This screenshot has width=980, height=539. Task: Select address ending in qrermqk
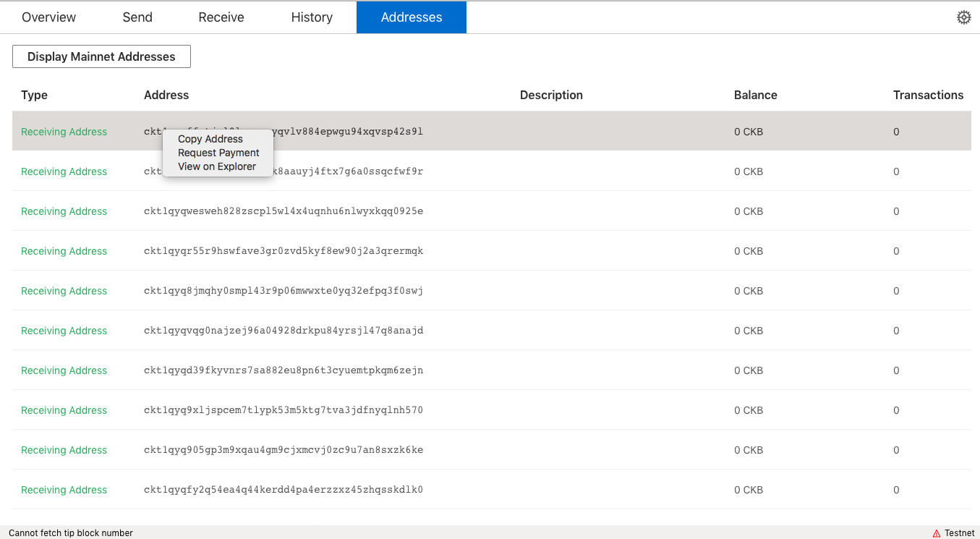pyautogui.click(x=284, y=251)
